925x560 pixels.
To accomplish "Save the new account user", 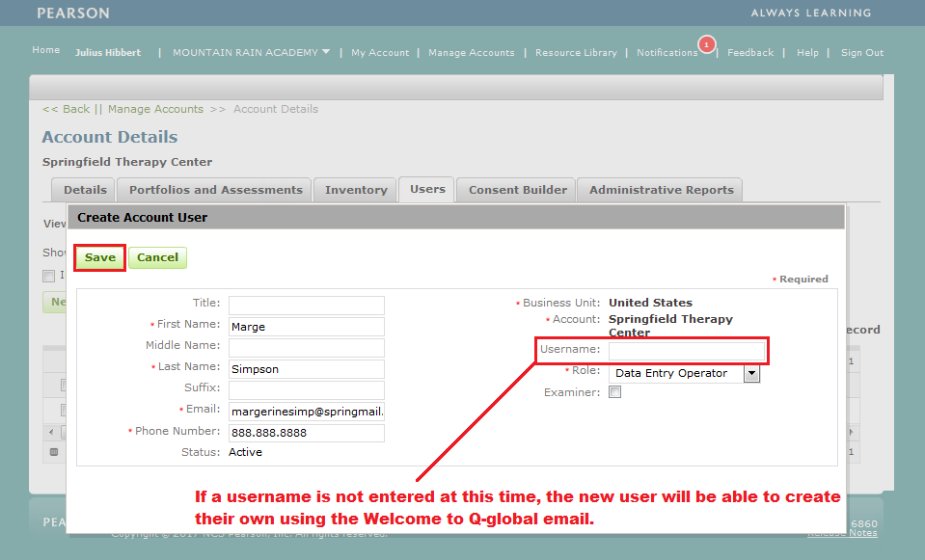I will (x=99, y=257).
